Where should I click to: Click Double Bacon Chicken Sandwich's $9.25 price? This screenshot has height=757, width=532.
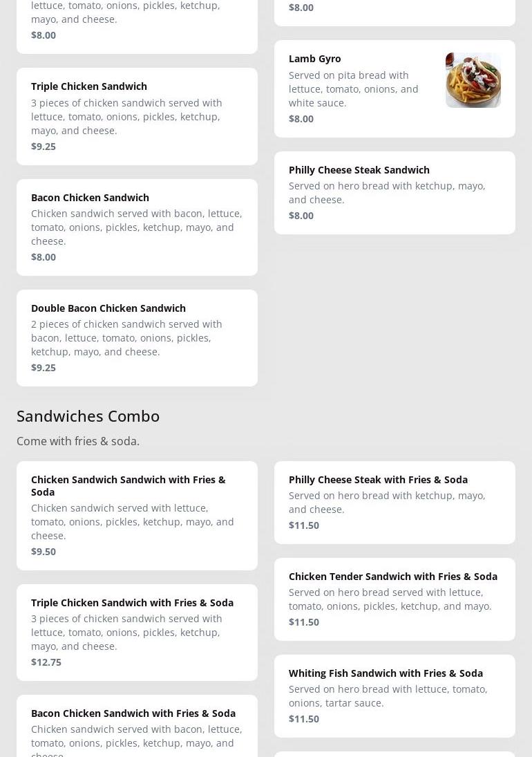(x=44, y=368)
